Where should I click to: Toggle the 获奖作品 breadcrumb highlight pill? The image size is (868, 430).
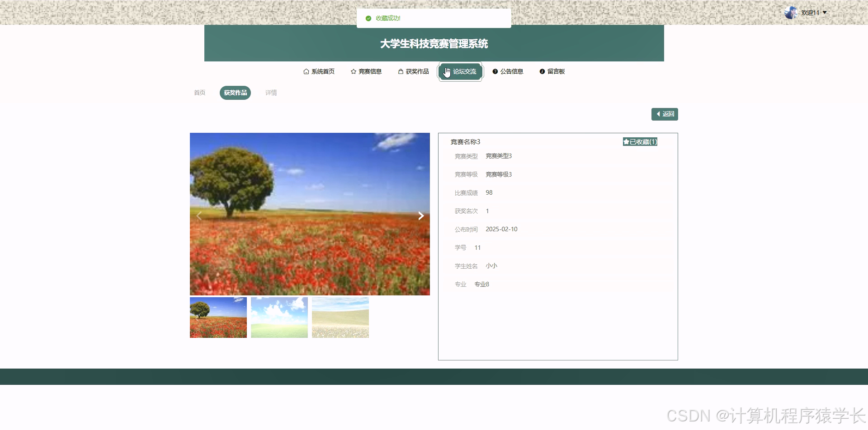tap(235, 93)
